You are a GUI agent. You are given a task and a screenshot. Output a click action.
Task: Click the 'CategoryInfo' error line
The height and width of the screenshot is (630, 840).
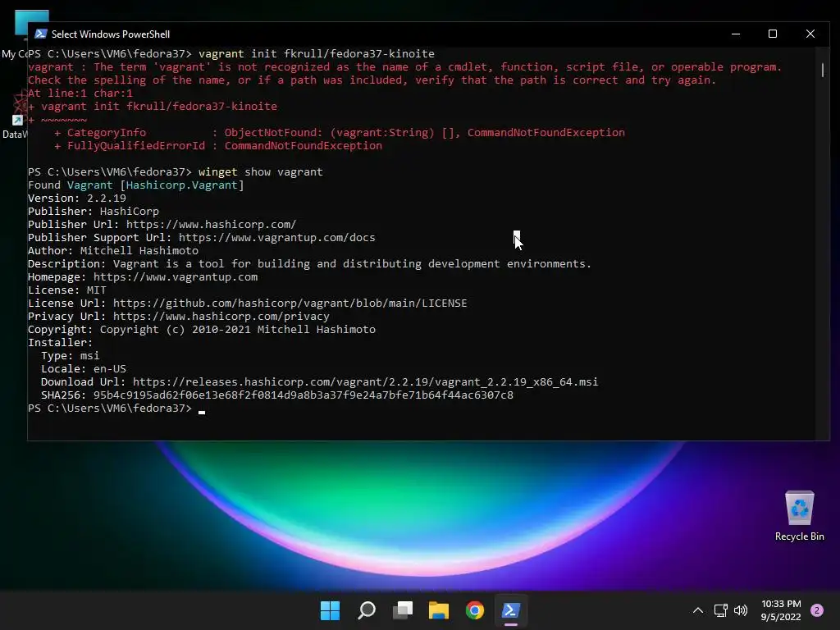[x=339, y=133]
